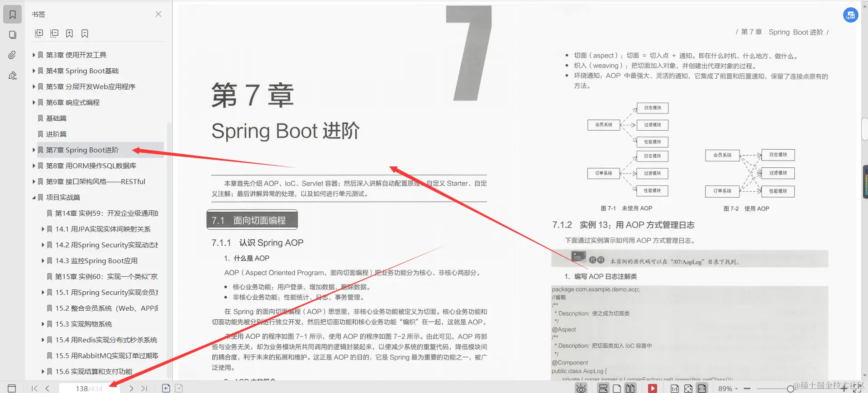868x393 pixels.
Task: Fit page to window width
Action: [701, 388]
